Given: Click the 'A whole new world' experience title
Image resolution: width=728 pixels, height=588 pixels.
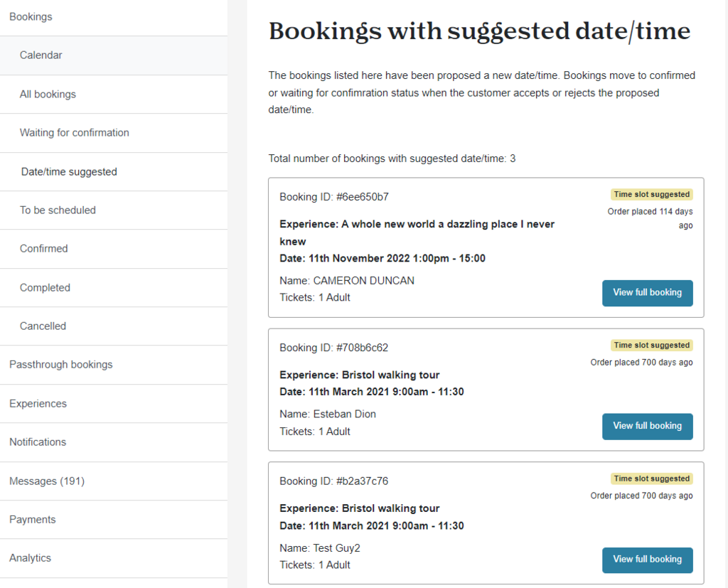Looking at the screenshot, I should [417, 232].
